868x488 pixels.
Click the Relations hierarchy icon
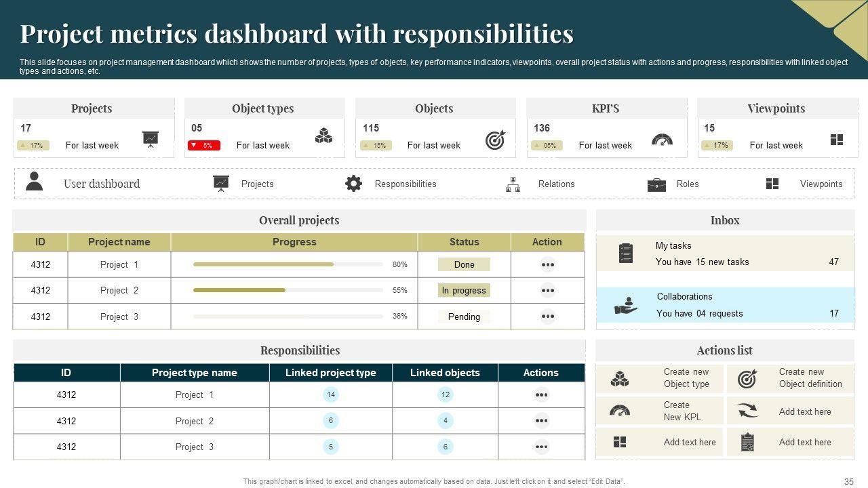(513, 184)
